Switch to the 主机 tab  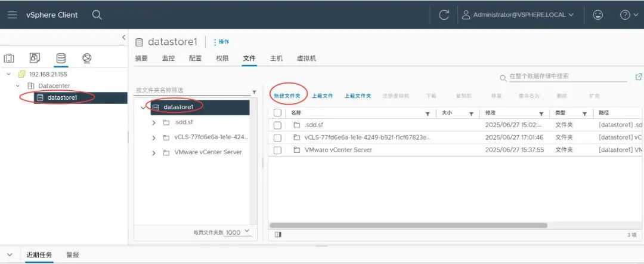click(277, 59)
